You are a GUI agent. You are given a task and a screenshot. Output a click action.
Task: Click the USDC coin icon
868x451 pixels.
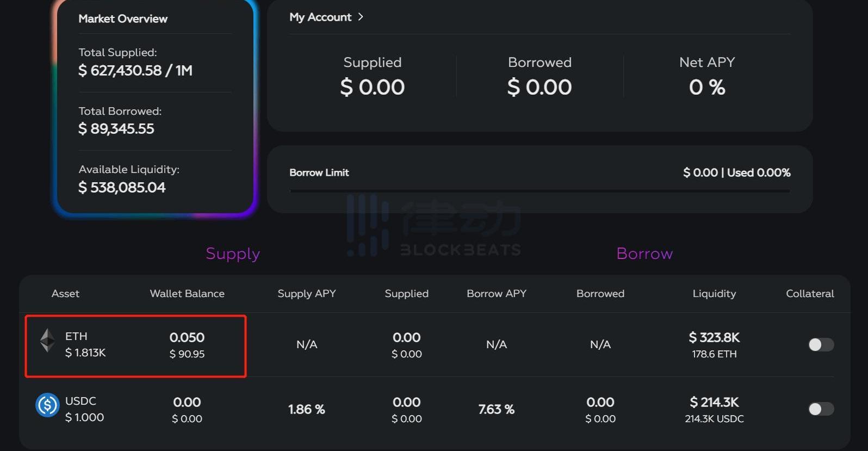click(x=47, y=405)
